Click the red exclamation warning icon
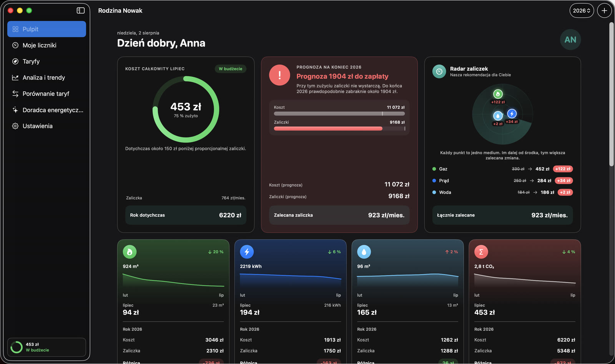This screenshot has height=364, width=615. 279,75
